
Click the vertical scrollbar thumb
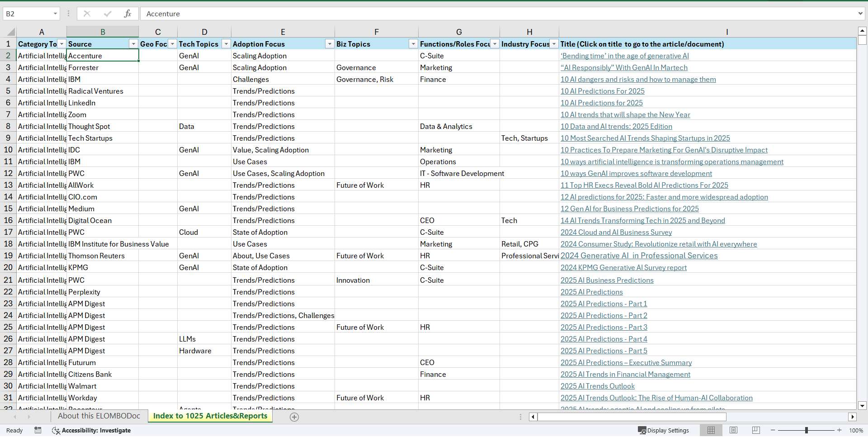tap(862, 40)
